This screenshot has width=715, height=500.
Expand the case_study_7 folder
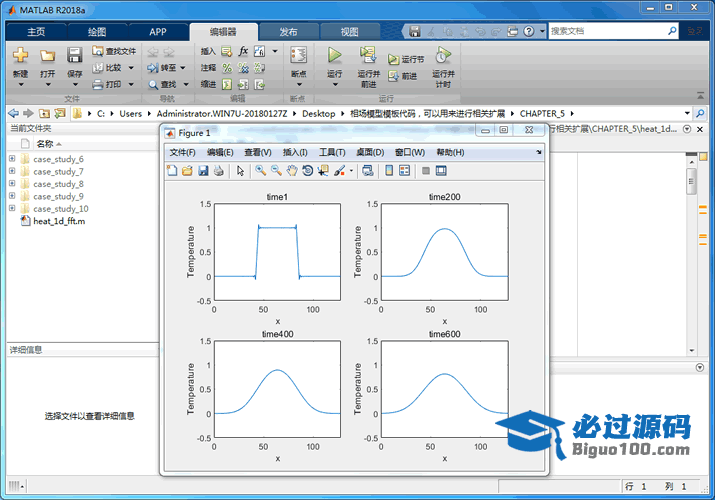click(12, 171)
